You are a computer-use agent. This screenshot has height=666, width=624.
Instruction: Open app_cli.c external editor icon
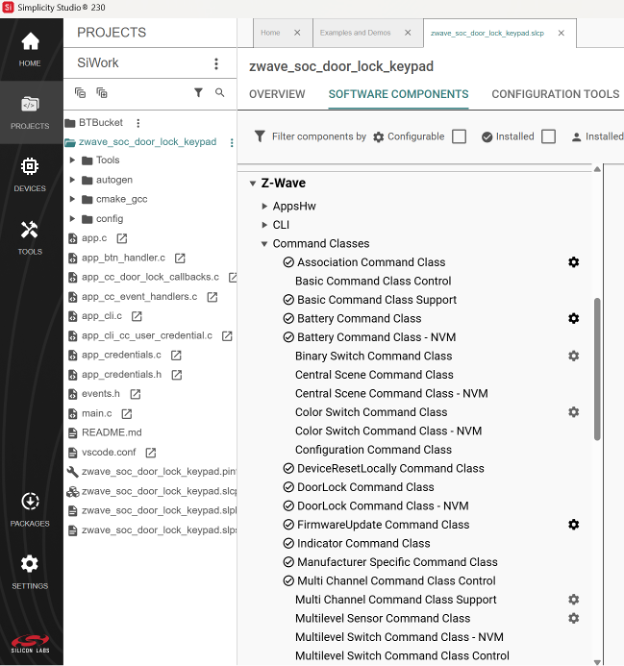pos(137,316)
